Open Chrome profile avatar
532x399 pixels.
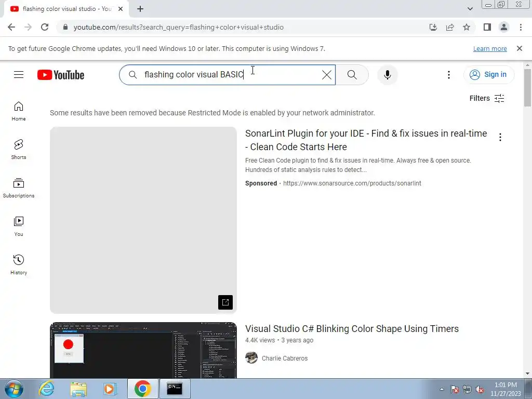(504, 27)
